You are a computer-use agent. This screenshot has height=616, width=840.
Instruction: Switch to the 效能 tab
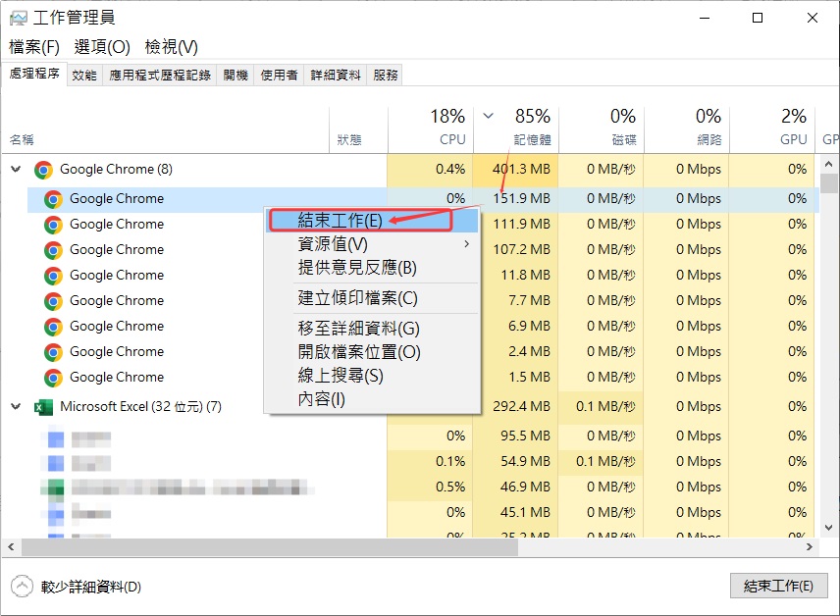coord(84,75)
